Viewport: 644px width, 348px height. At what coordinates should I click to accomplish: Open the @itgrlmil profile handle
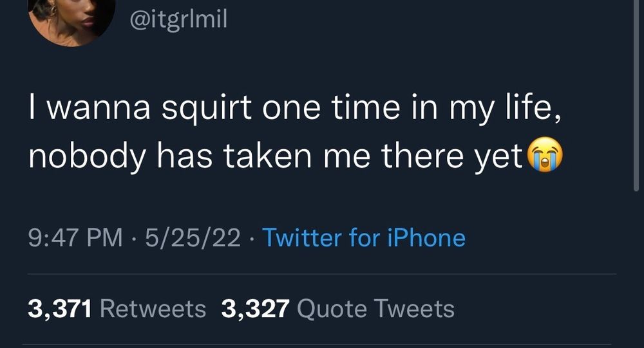(x=178, y=19)
